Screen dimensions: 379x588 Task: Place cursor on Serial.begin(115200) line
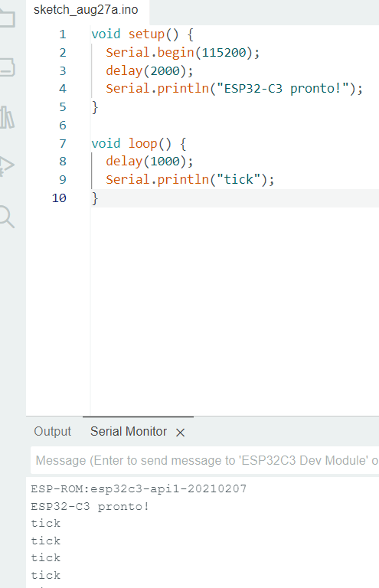click(182, 53)
